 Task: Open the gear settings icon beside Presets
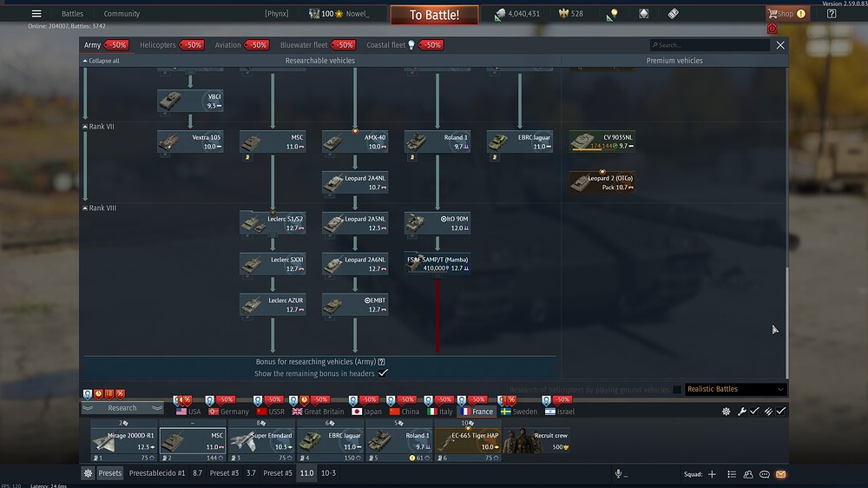88,473
